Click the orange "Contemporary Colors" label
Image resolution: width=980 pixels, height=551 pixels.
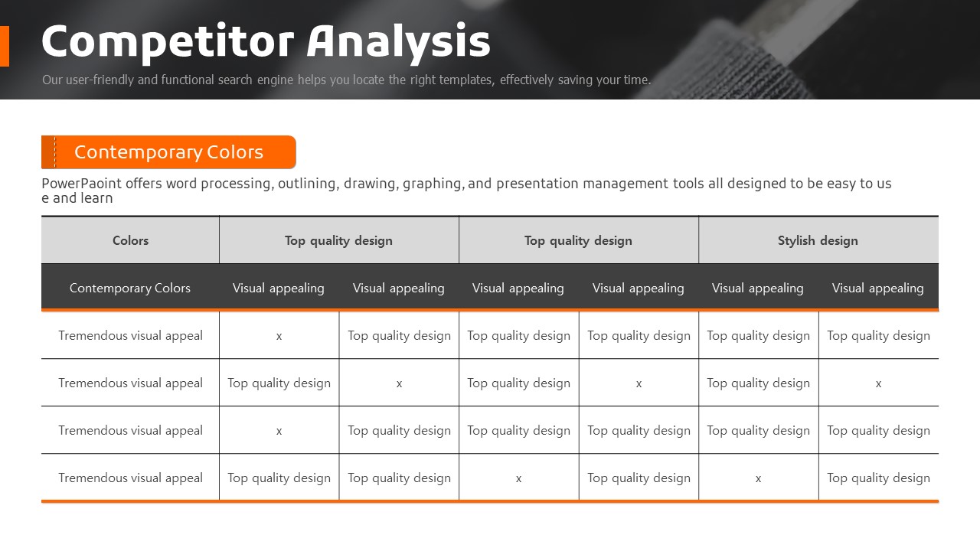pos(168,152)
